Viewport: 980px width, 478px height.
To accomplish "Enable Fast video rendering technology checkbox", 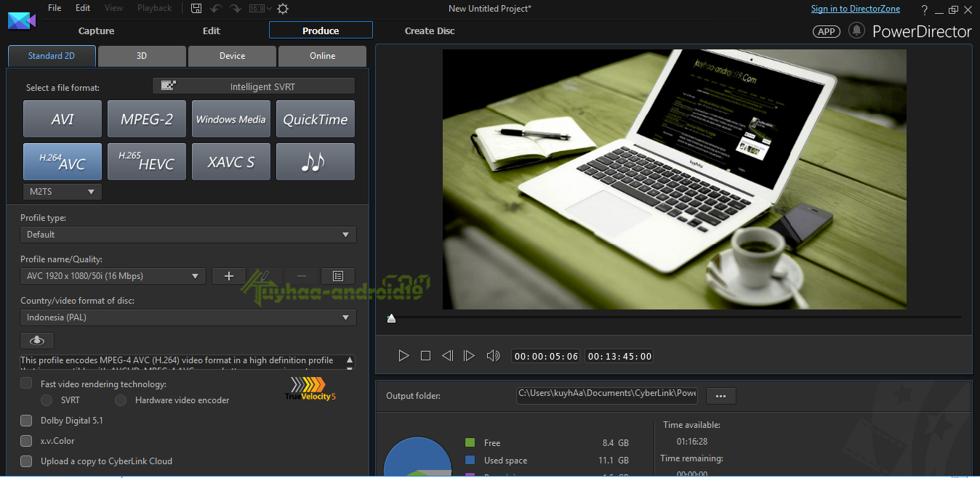I will pyautogui.click(x=26, y=383).
